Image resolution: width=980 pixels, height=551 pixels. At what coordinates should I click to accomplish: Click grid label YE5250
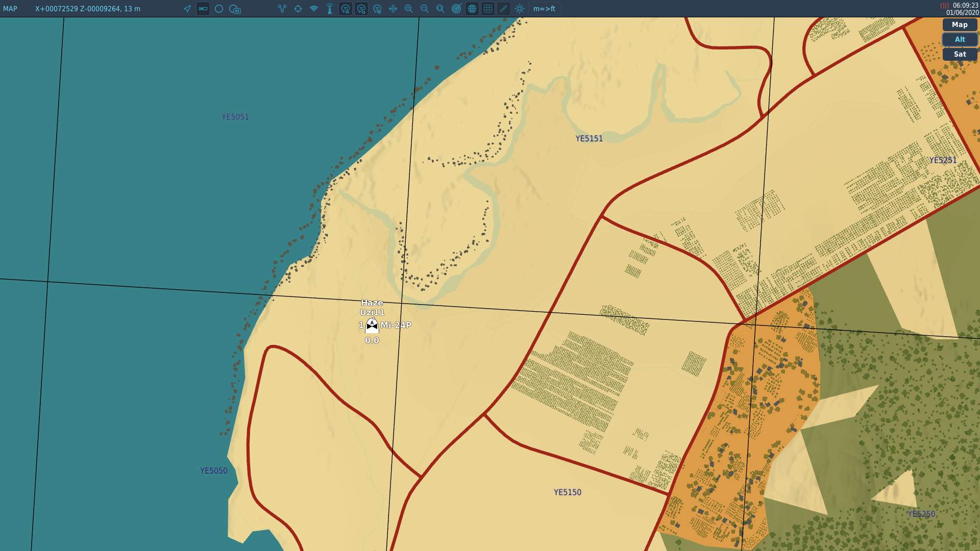(x=921, y=514)
